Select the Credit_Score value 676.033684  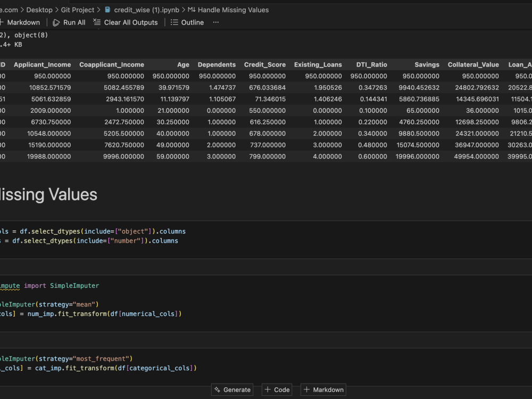268,88
